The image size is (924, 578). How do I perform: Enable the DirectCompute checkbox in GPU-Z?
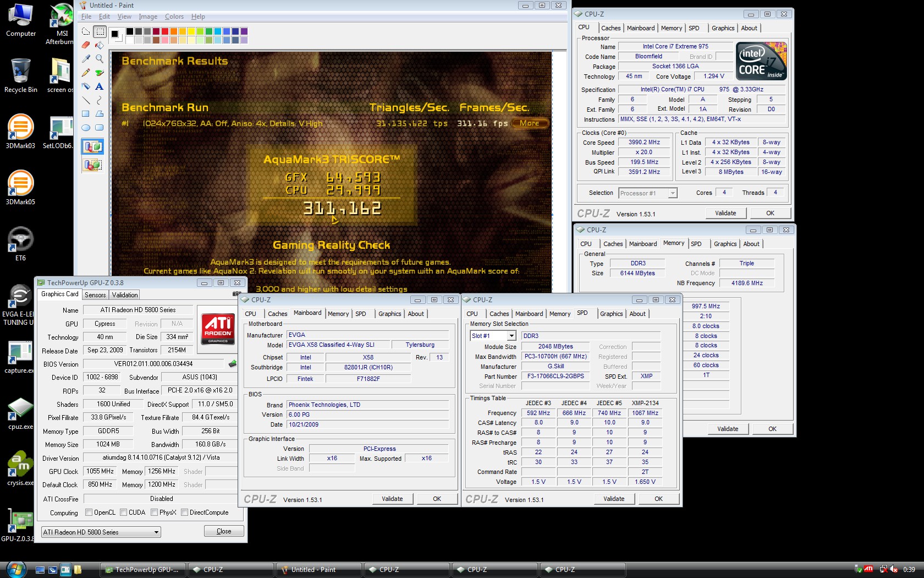coord(185,512)
